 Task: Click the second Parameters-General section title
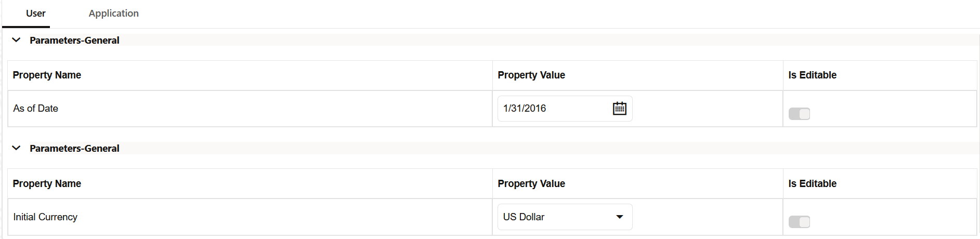[74, 148]
